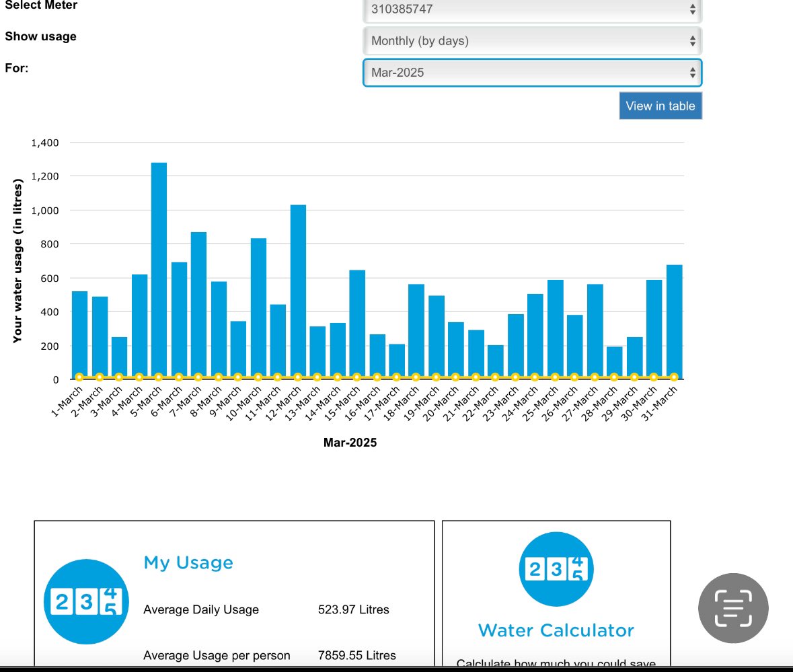Image resolution: width=793 pixels, height=672 pixels.
Task: Click the 'Your water usage (in litres)' axis title
Action: (x=17, y=260)
